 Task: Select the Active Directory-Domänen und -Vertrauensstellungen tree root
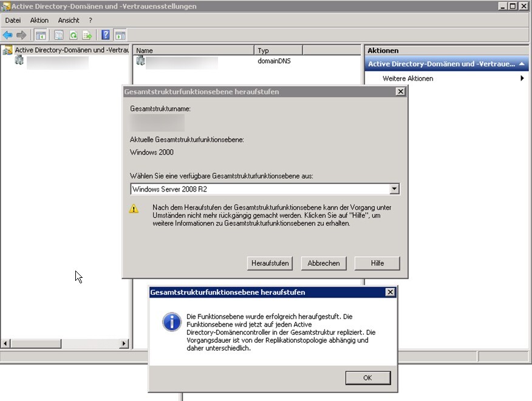pyautogui.click(x=72, y=50)
